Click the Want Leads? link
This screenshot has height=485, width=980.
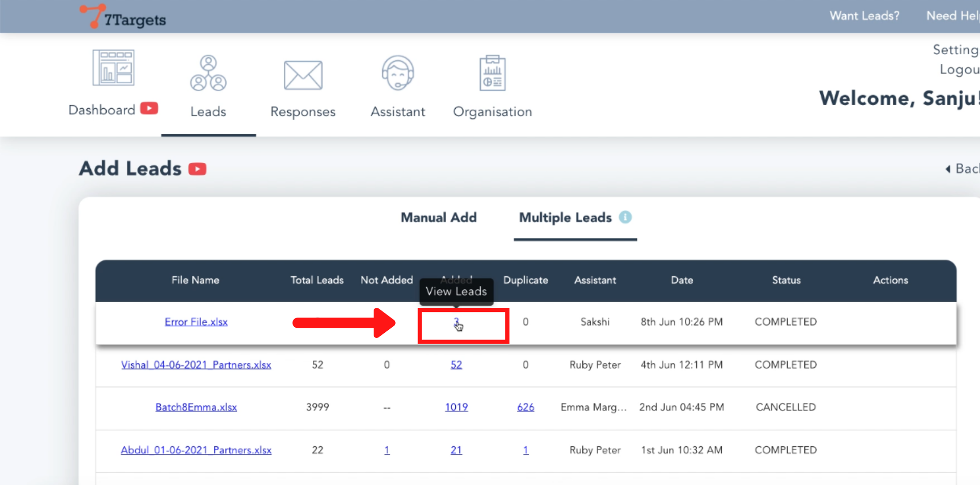pyautogui.click(x=864, y=16)
